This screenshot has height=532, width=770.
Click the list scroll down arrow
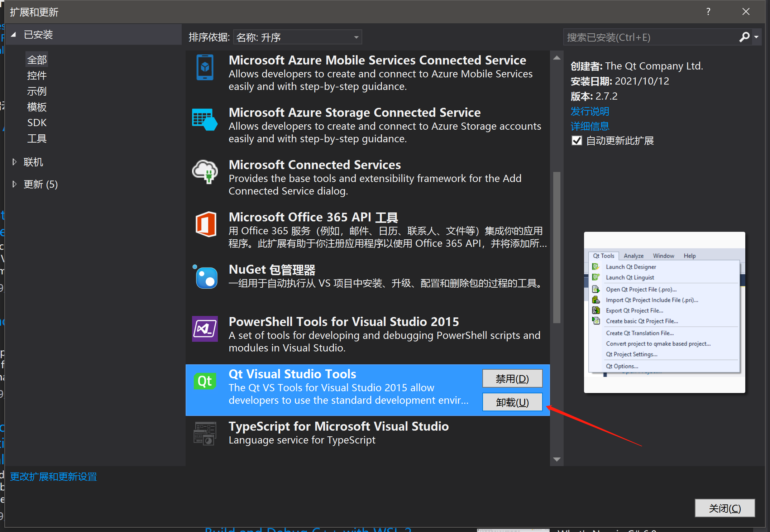pyautogui.click(x=557, y=459)
